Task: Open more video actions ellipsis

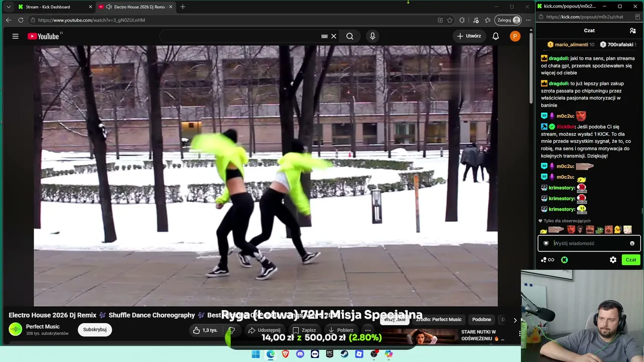Action: 368,330
